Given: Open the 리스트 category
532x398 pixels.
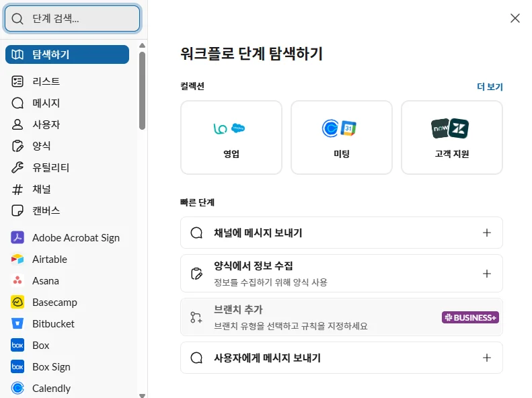Looking at the screenshot, I should pos(46,81).
